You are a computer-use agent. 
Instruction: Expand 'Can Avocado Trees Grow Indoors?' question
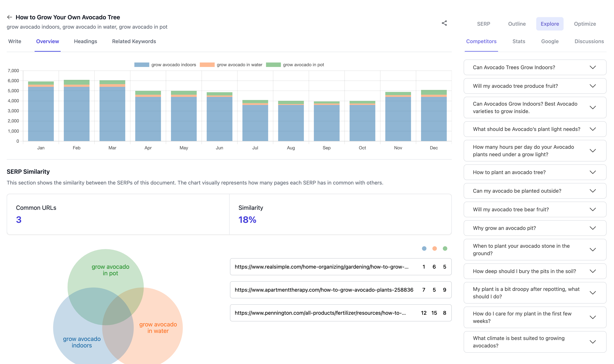click(535, 67)
